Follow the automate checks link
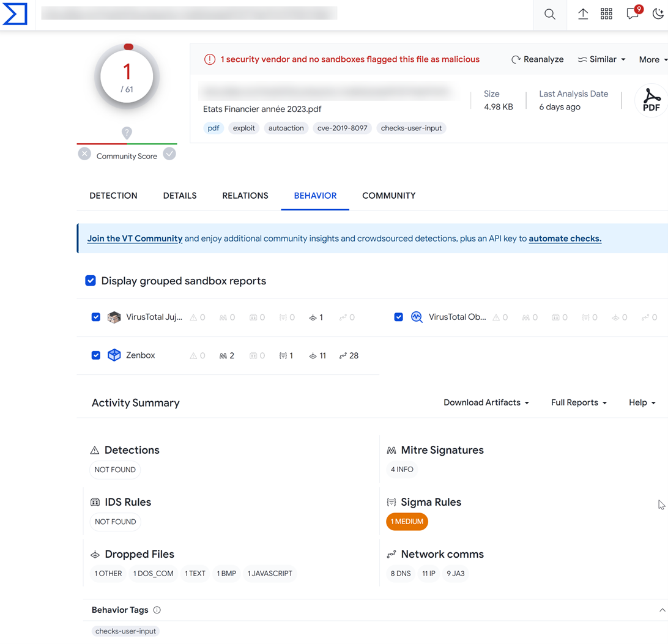The image size is (668, 644). coord(565,239)
